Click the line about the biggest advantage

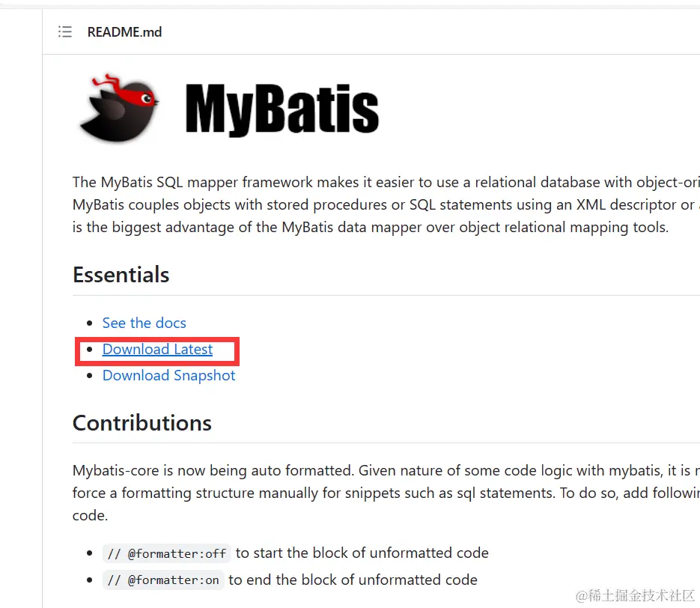click(371, 227)
